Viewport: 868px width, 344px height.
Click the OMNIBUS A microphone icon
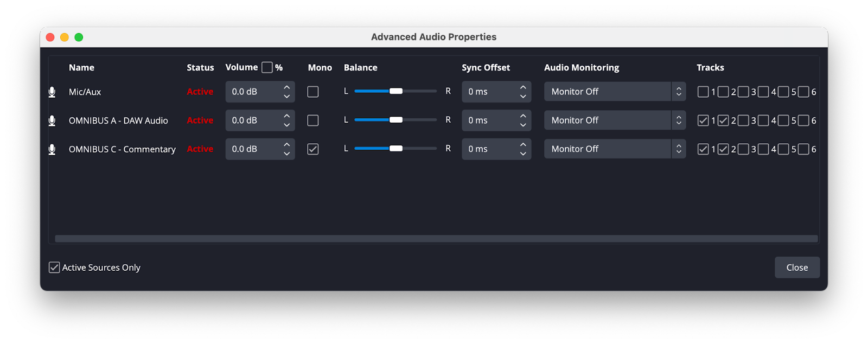52,120
